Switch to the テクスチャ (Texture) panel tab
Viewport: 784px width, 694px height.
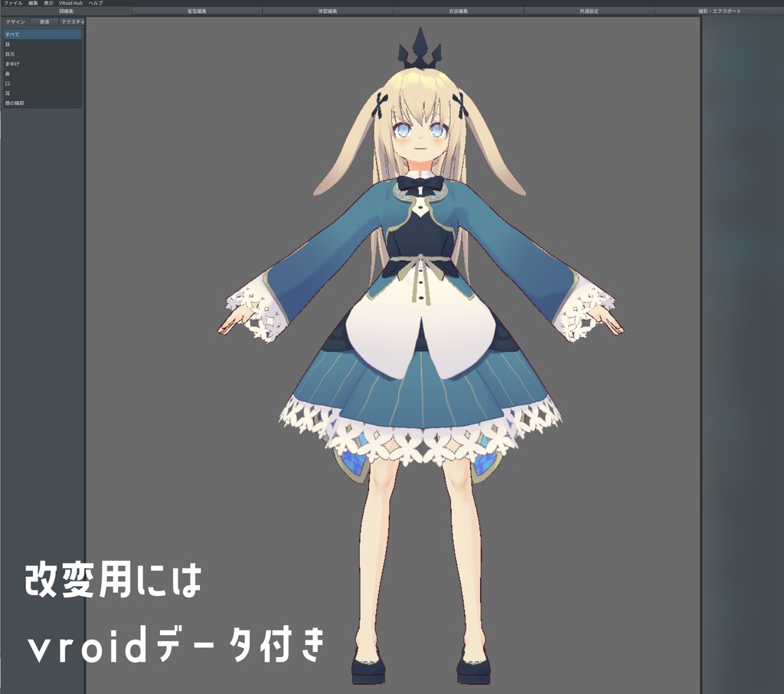click(72, 21)
